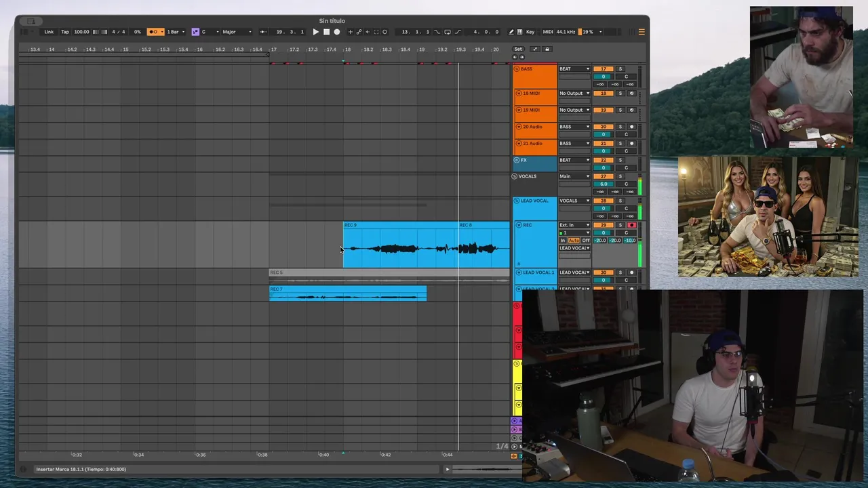Image resolution: width=868 pixels, height=488 pixels.
Task: Fold the LEAD VOCAL group track
Action: tap(517, 201)
